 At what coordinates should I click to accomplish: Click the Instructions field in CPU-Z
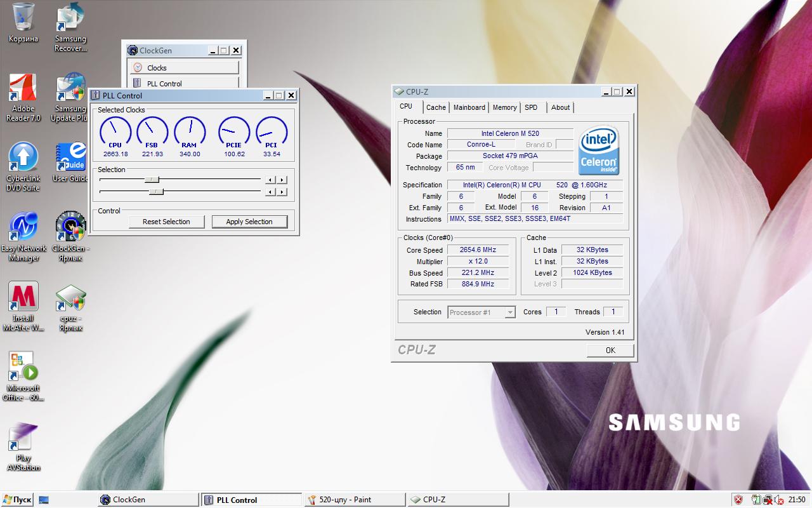pos(535,218)
